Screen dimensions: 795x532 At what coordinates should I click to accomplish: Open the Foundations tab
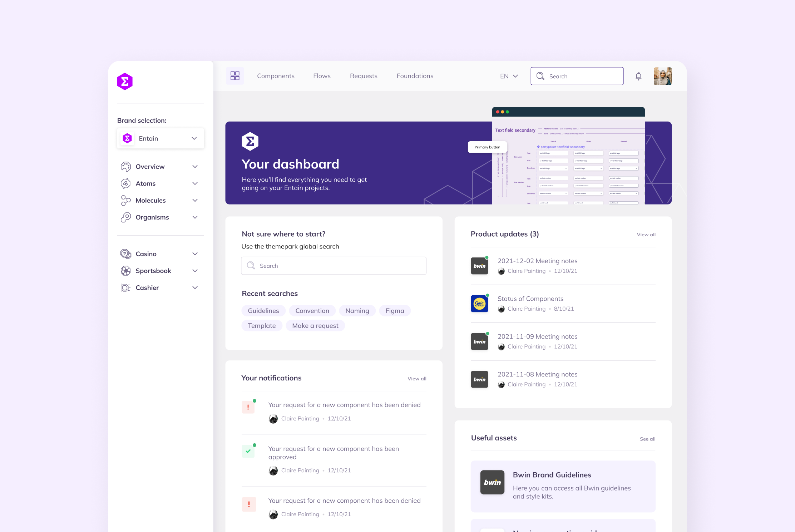415,76
